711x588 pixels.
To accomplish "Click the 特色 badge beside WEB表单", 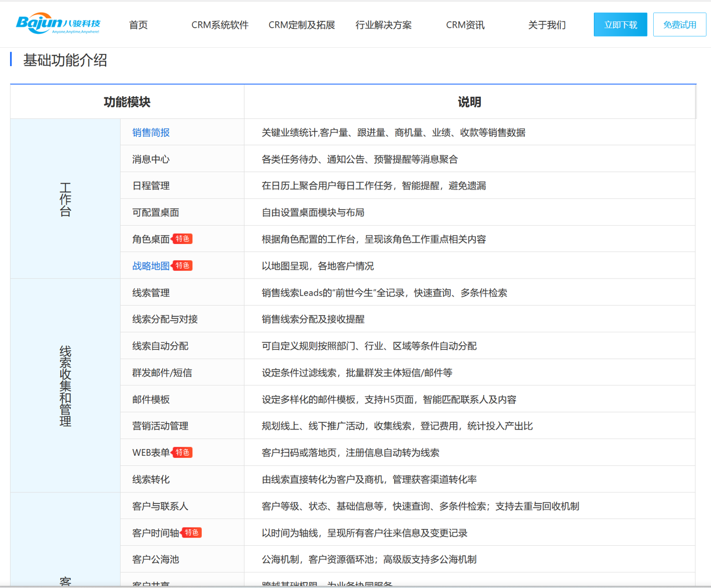I will pos(182,452).
